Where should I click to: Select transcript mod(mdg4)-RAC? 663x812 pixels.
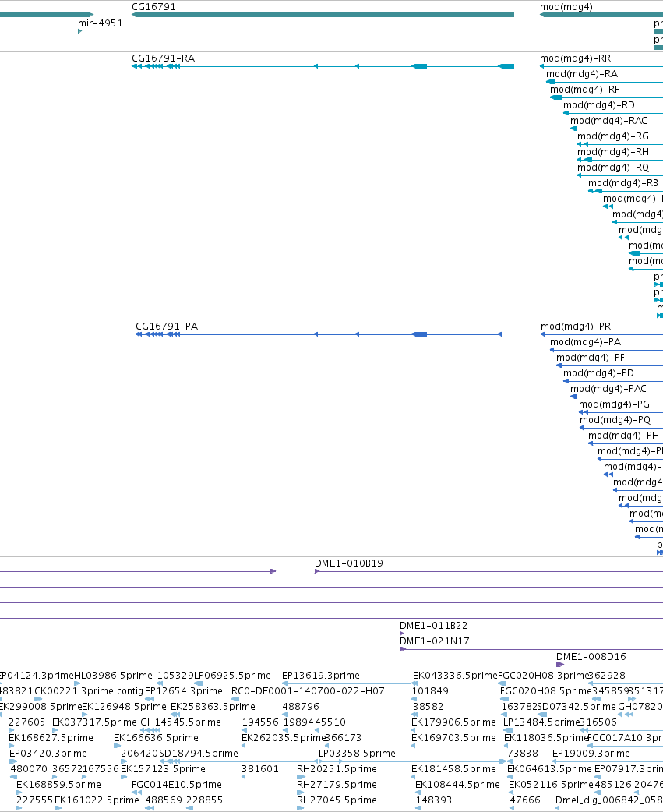click(x=609, y=120)
